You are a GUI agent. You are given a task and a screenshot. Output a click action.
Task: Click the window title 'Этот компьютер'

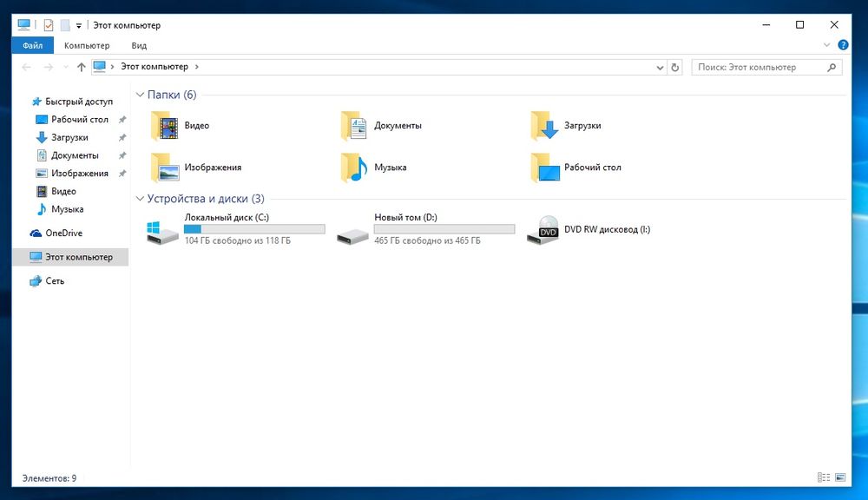(127, 25)
